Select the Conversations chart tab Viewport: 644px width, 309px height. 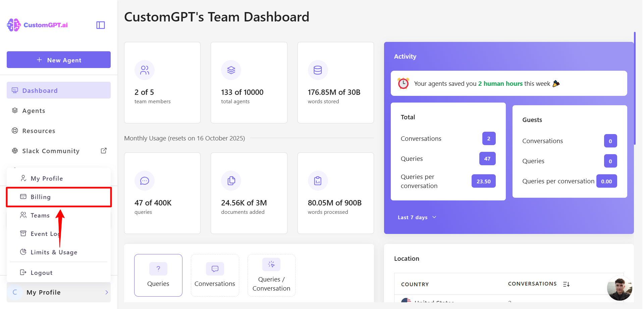point(215,275)
